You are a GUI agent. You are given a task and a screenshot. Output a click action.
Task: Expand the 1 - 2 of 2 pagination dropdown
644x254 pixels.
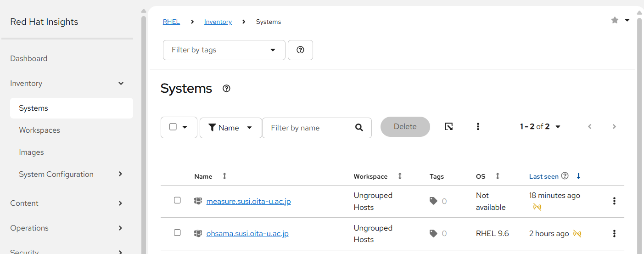click(x=540, y=126)
